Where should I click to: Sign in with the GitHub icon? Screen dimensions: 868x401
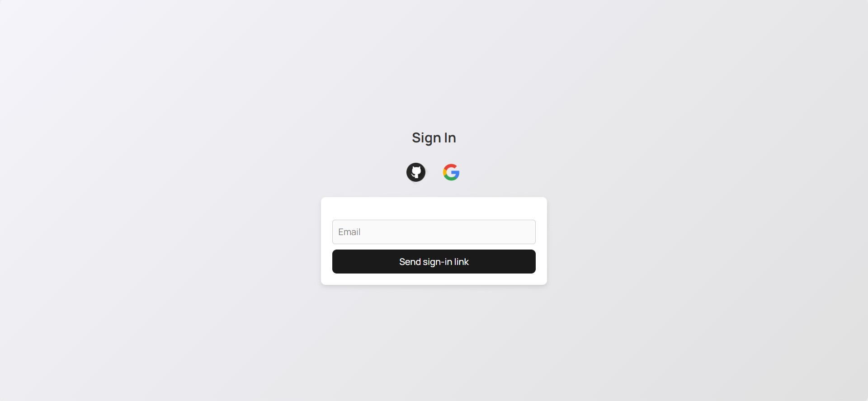click(x=416, y=172)
